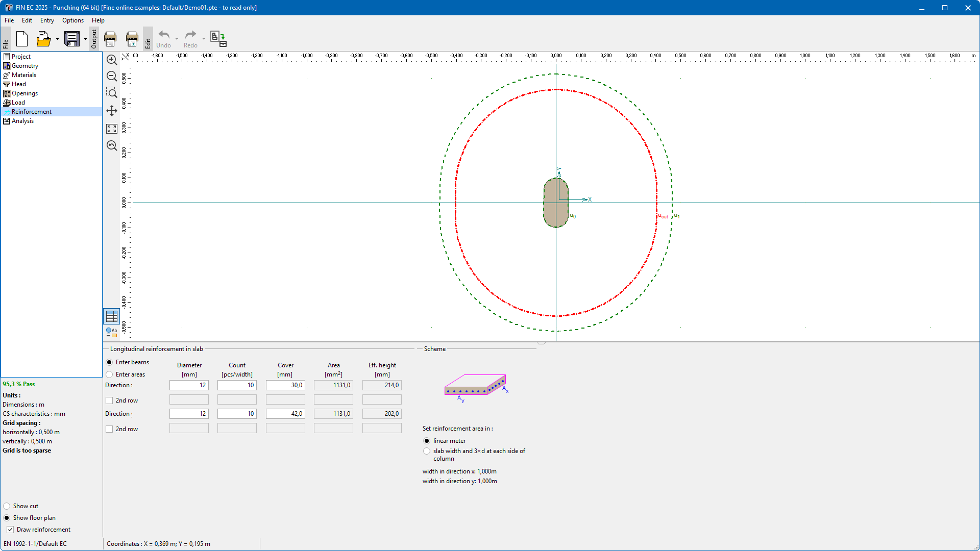980x551 pixels.
Task: Uncheck the Draw reinforcement checkbox
Action: click(x=10, y=530)
